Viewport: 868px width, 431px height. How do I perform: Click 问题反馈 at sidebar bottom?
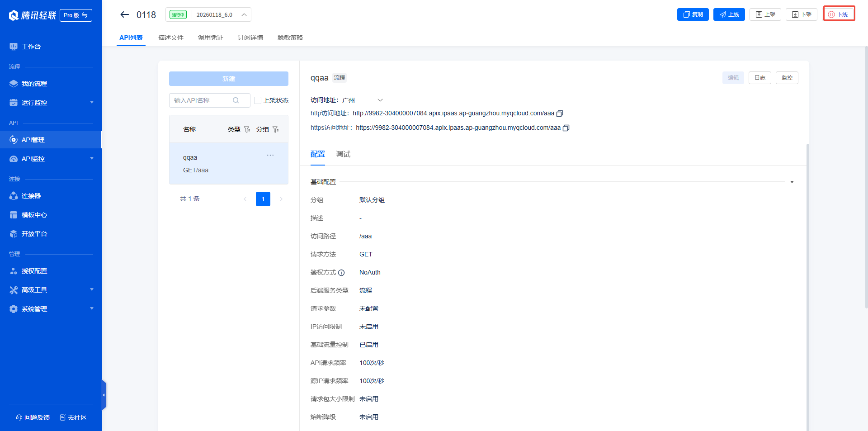[33, 417]
